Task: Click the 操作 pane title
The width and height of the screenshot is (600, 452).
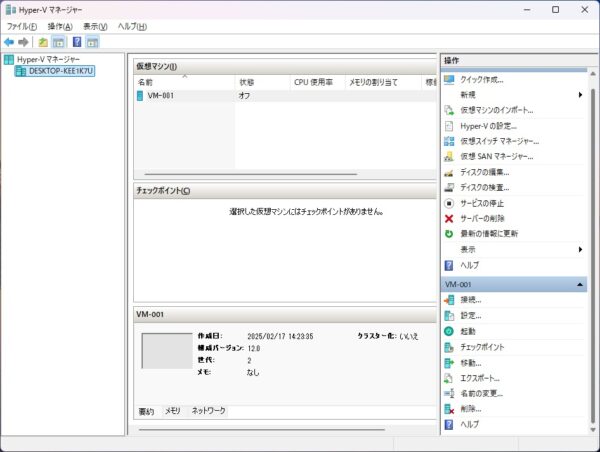Action: point(452,60)
